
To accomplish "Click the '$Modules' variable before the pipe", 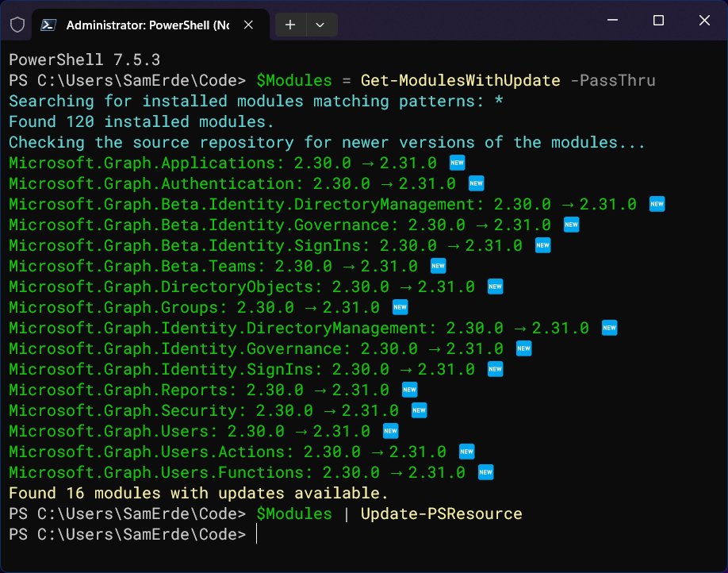I will pyautogui.click(x=294, y=513).
